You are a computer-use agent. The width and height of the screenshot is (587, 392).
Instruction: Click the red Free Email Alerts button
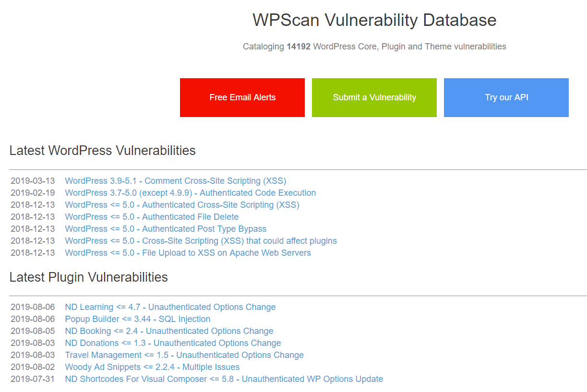click(242, 97)
